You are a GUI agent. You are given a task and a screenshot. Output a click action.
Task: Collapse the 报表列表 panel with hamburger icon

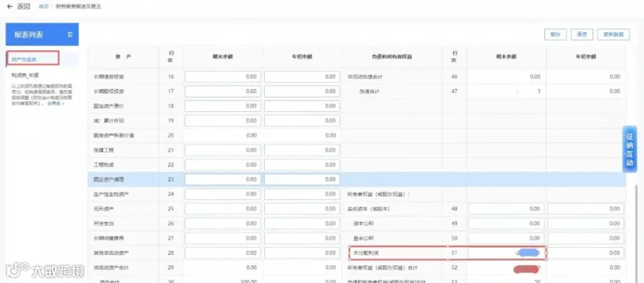coord(70,34)
